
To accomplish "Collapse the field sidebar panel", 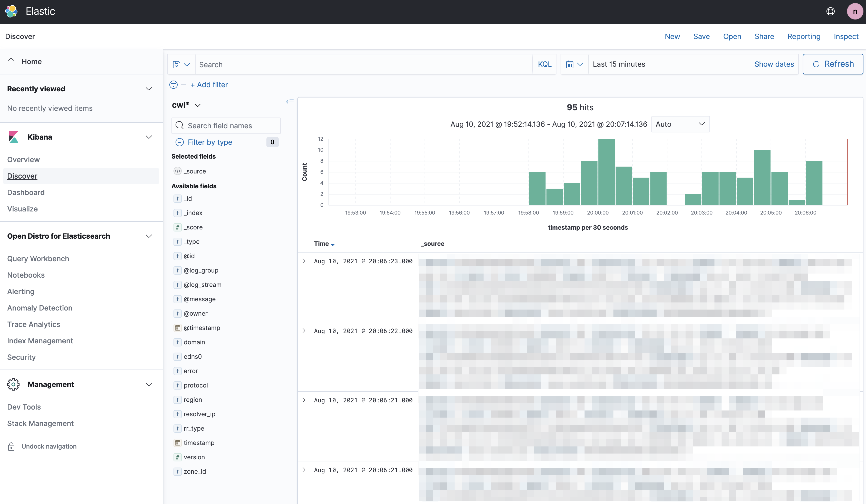I will pyautogui.click(x=290, y=102).
